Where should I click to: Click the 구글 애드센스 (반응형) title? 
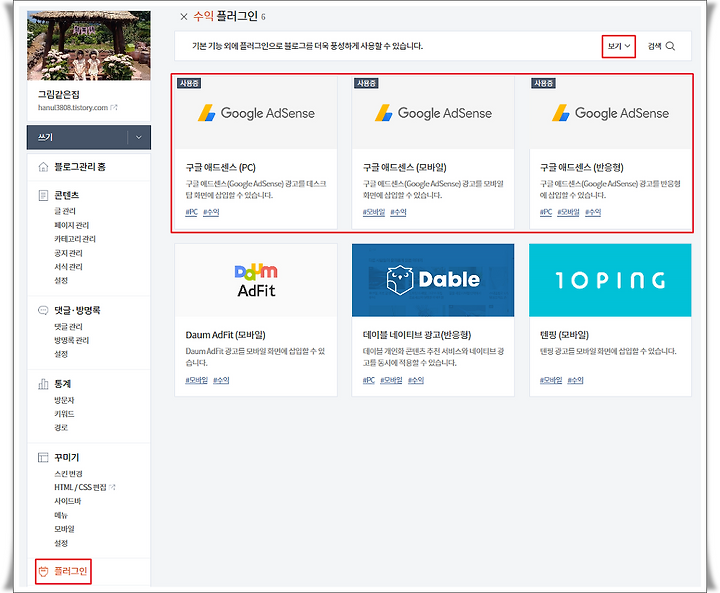[582, 167]
